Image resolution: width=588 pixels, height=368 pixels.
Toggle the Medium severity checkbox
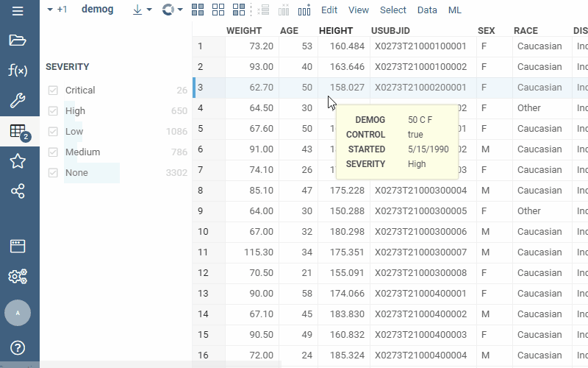point(53,152)
